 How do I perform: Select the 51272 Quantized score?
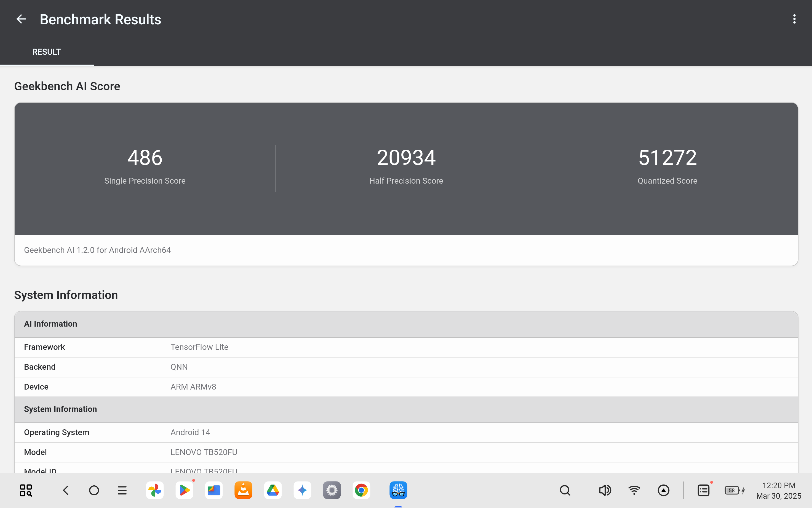(667, 157)
